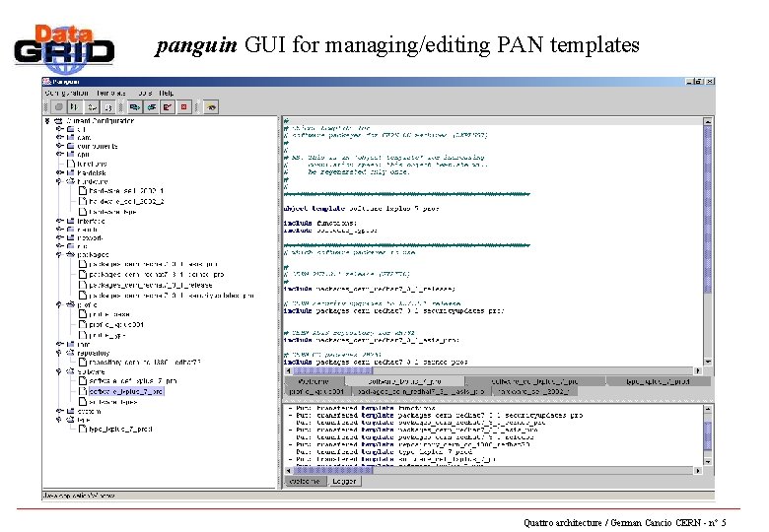The height and width of the screenshot is (532, 769).
Task: Expand the ram folder node
Action: pyautogui.click(x=59, y=344)
